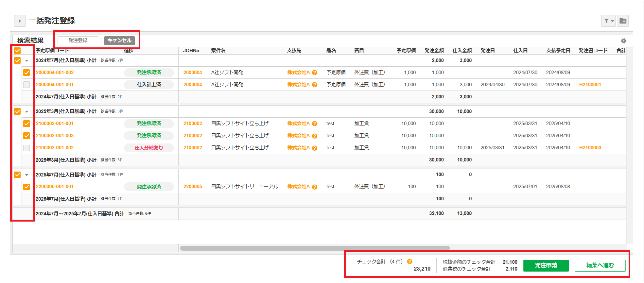Viewport: 644px width, 283px height.
Task: Expand the side panel arrow beside 一括発注登録
Action: (x=20, y=21)
